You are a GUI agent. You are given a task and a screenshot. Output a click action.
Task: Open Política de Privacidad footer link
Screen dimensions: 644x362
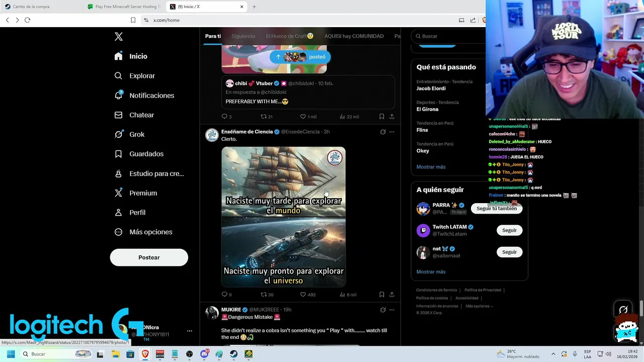(x=482, y=290)
